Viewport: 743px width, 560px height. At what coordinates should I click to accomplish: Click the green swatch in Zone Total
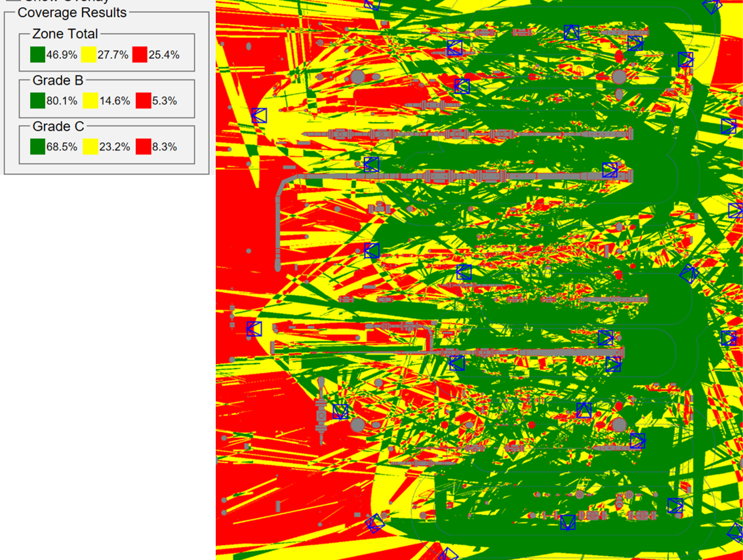click(x=37, y=54)
